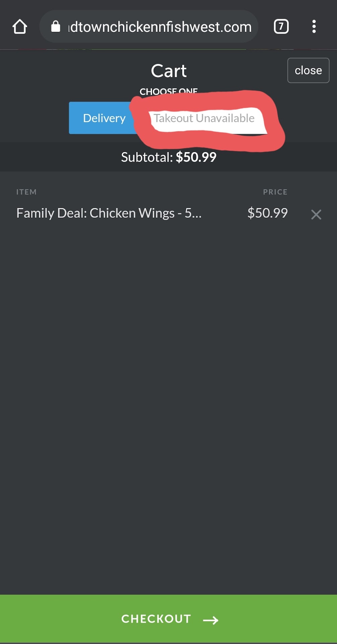Focus the browser address bar URL

coord(160,27)
